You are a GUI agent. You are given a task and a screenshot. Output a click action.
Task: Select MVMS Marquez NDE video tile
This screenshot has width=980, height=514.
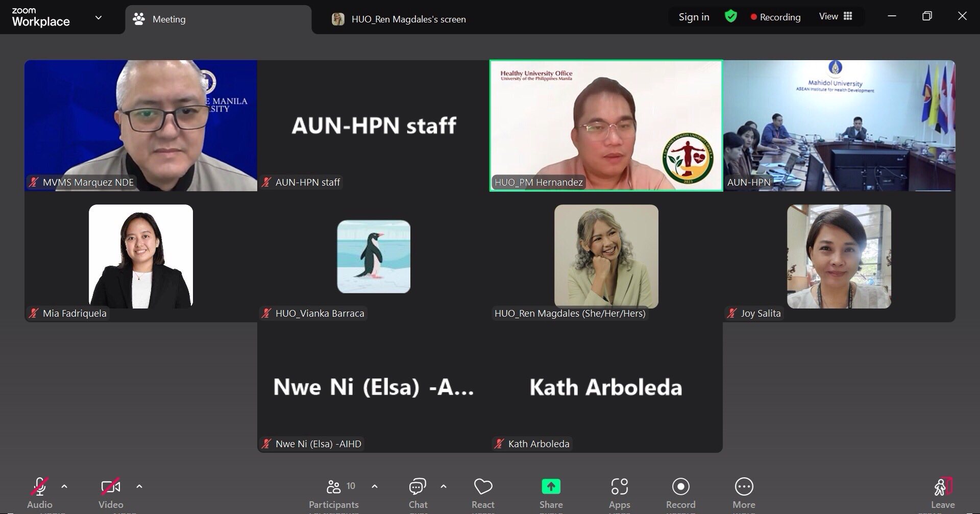[x=141, y=125]
